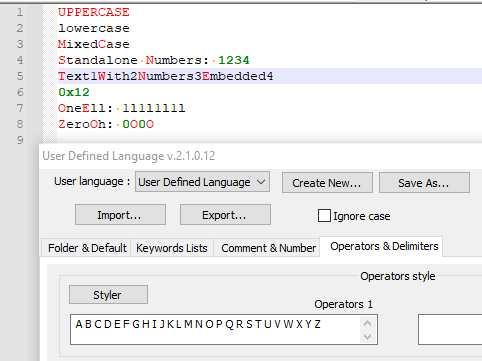
Task: Click the Export... button
Action: 225,215
